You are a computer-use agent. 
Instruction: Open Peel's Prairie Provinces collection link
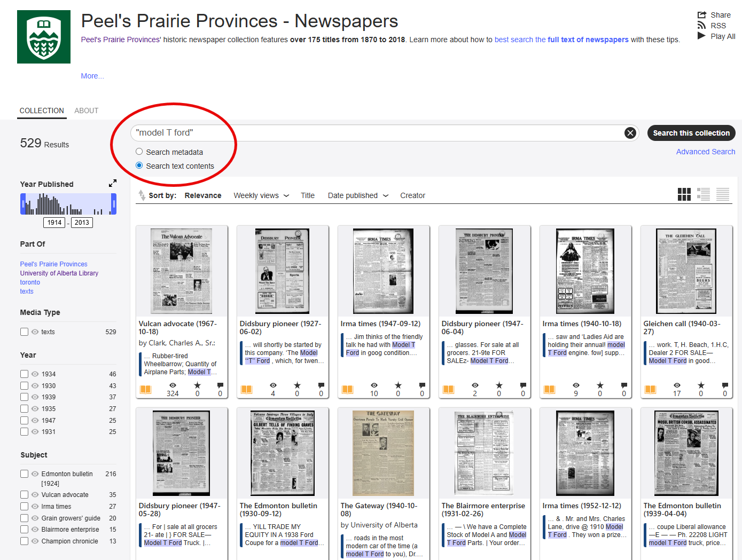tap(53, 264)
